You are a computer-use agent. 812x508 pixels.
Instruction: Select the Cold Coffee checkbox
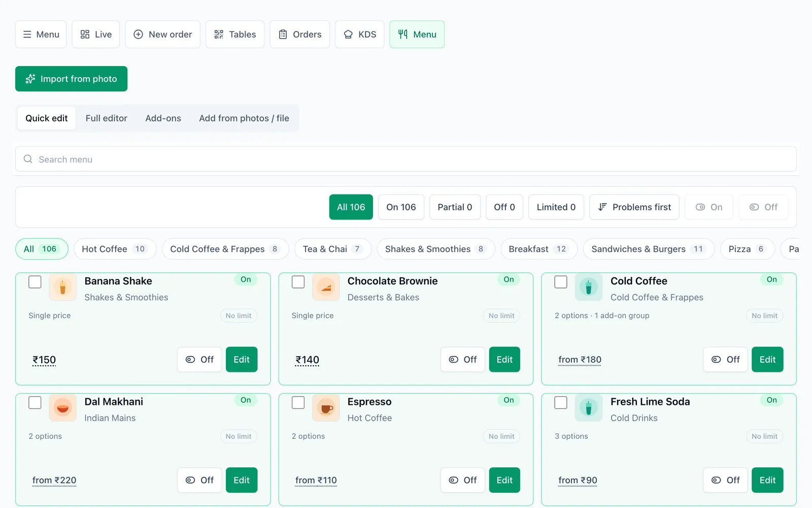(561, 282)
